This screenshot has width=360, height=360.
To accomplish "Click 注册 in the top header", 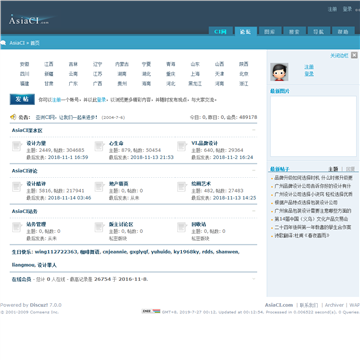I will (x=332, y=9).
